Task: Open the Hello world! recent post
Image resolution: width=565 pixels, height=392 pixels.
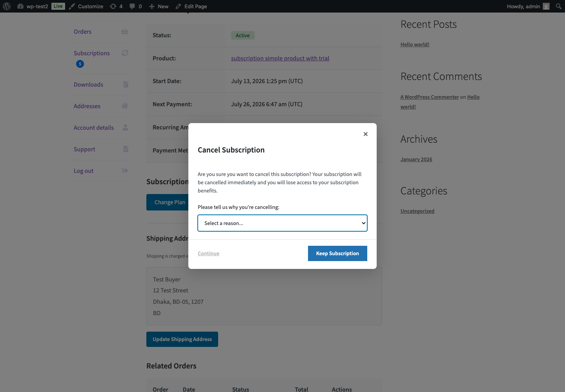Action: pos(415,44)
